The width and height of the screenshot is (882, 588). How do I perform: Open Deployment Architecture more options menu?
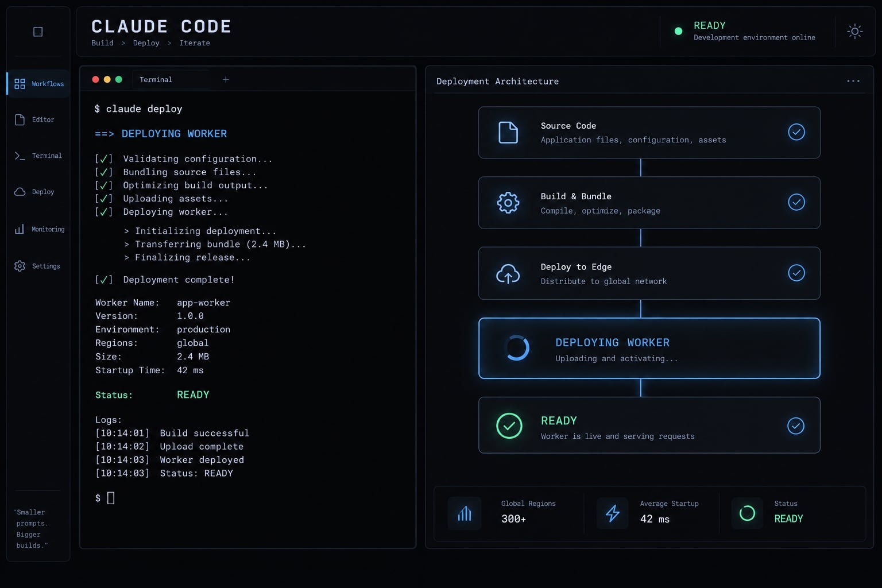point(853,81)
